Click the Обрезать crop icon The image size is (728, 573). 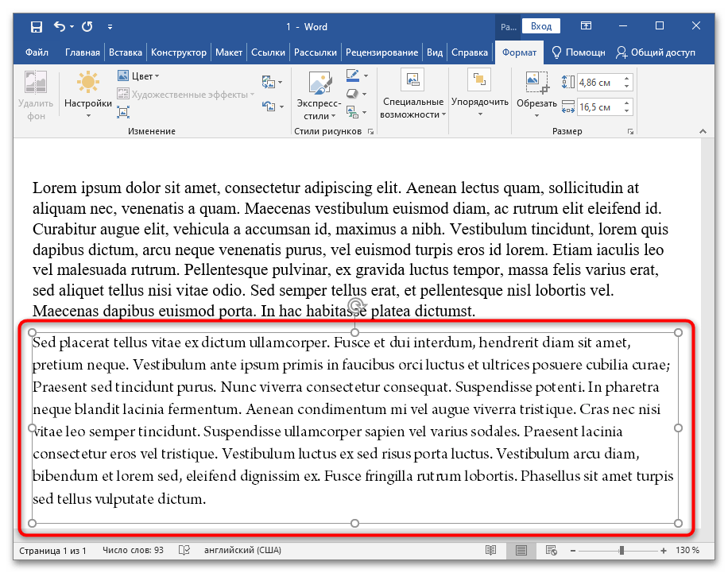point(536,81)
